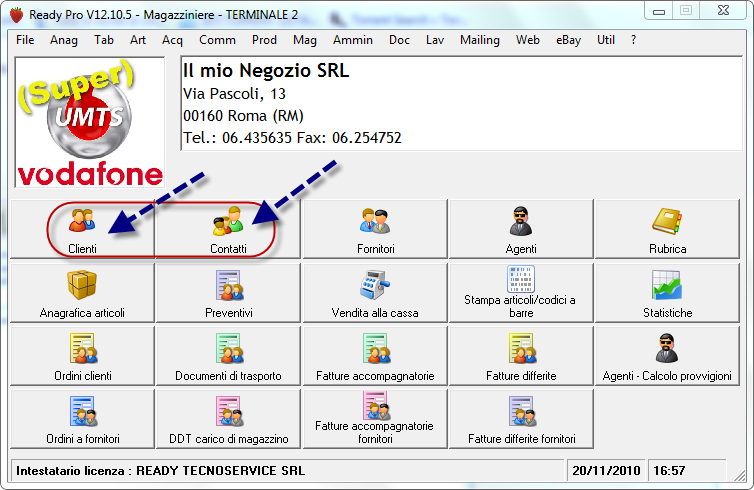
Task: Open the Rubrica address book
Action: (x=667, y=229)
